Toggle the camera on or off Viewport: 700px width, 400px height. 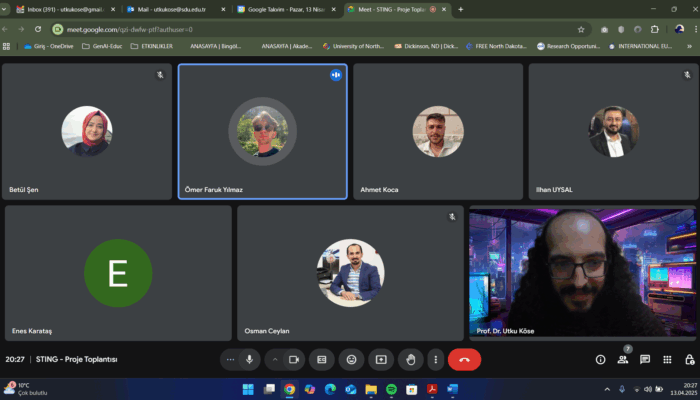(x=294, y=359)
